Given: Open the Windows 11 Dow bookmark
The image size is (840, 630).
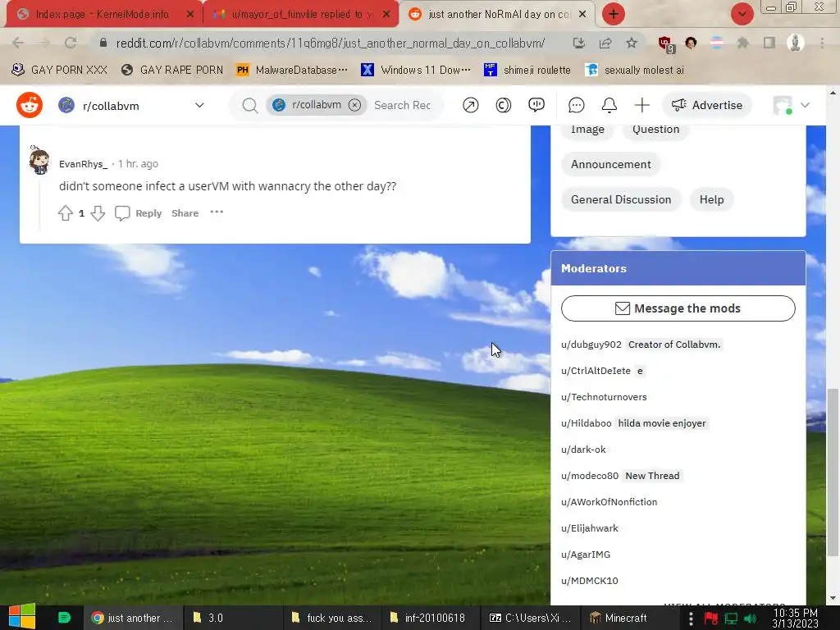Looking at the screenshot, I should tap(416, 70).
